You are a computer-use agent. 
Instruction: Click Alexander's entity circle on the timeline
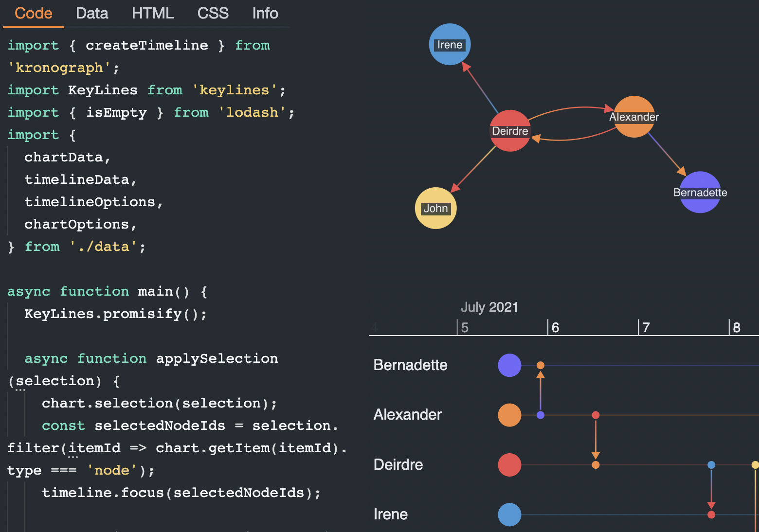[509, 415]
